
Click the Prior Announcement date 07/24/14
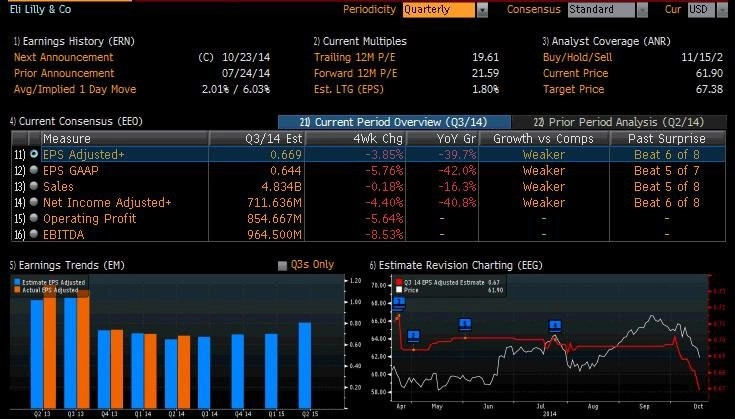tap(246, 73)
